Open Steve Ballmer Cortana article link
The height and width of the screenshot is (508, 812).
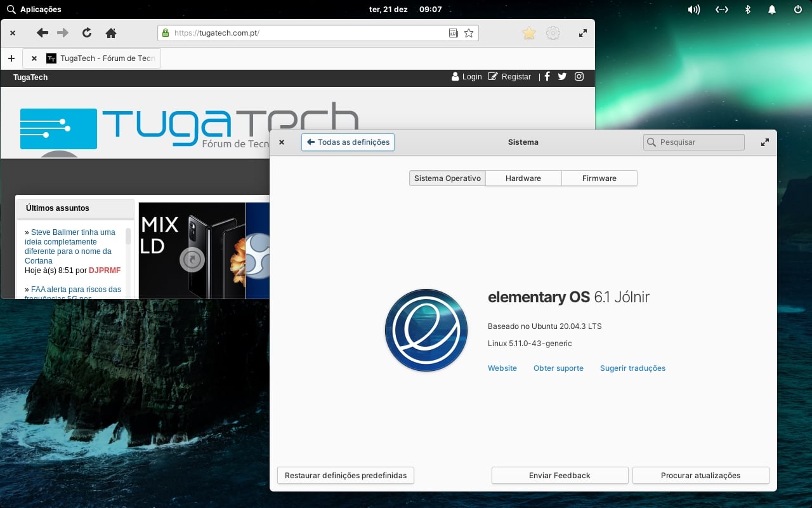(70, 246)
